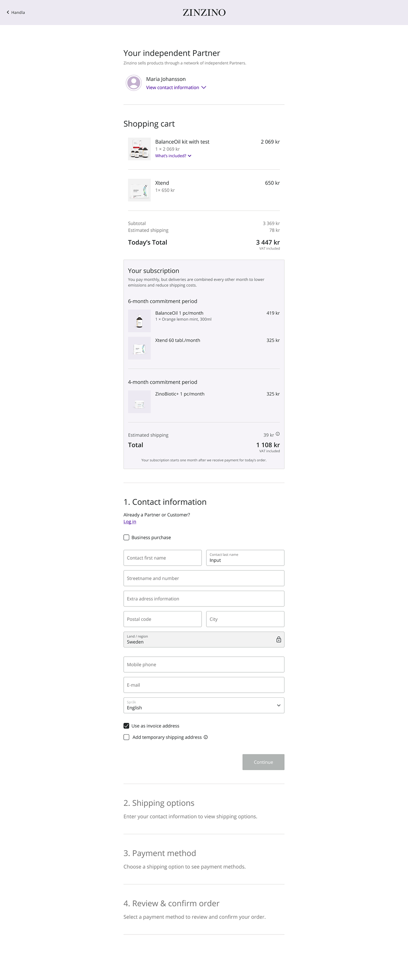Image resolution: width=408 pixels, height=980 pixels.
Task: Click the back arrow next to Handla
Action: click(8, 12)
